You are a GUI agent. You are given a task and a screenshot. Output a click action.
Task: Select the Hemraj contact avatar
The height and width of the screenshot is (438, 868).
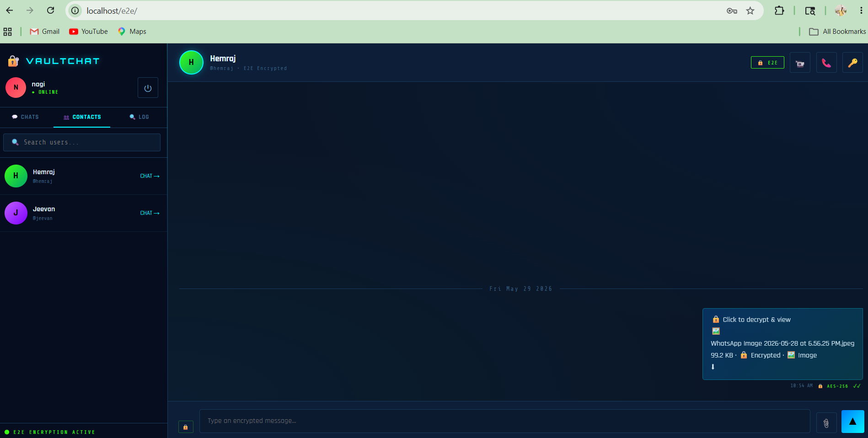coord(16,176)
